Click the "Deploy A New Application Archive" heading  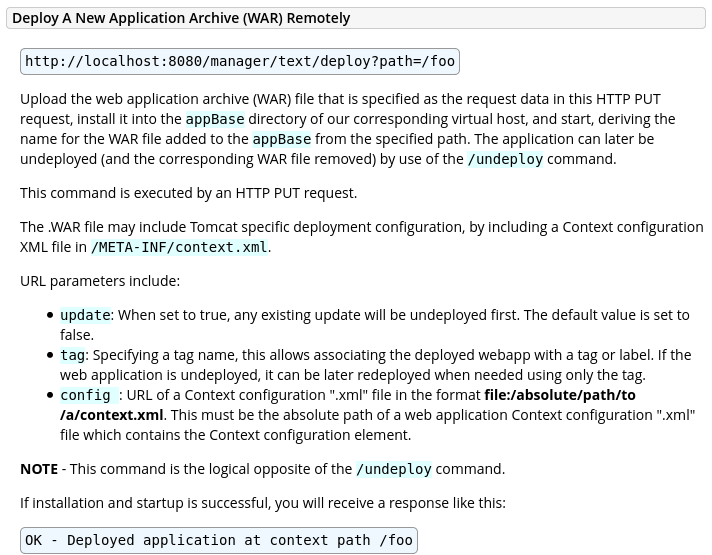click(x=181, y=18)
